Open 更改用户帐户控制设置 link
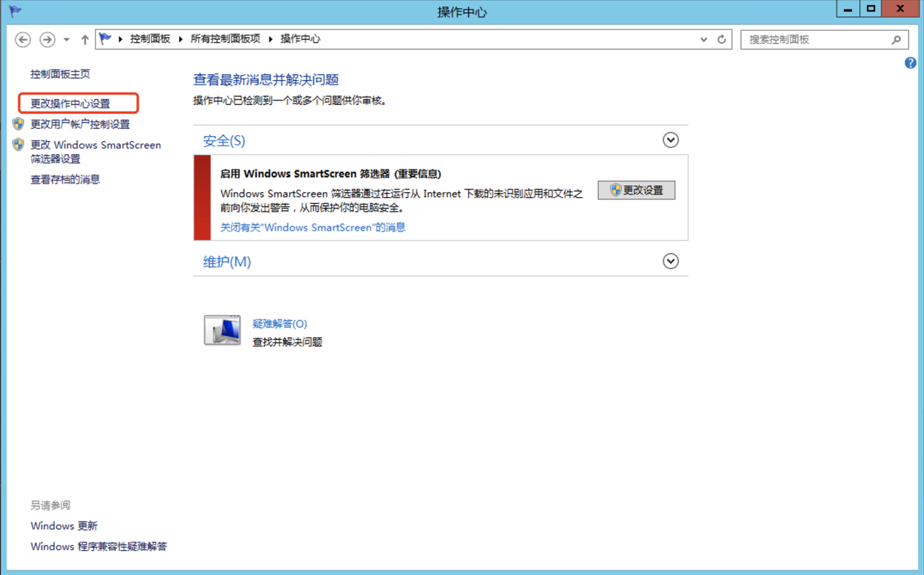Screen dimensions: 924x575 coord(80,124)
